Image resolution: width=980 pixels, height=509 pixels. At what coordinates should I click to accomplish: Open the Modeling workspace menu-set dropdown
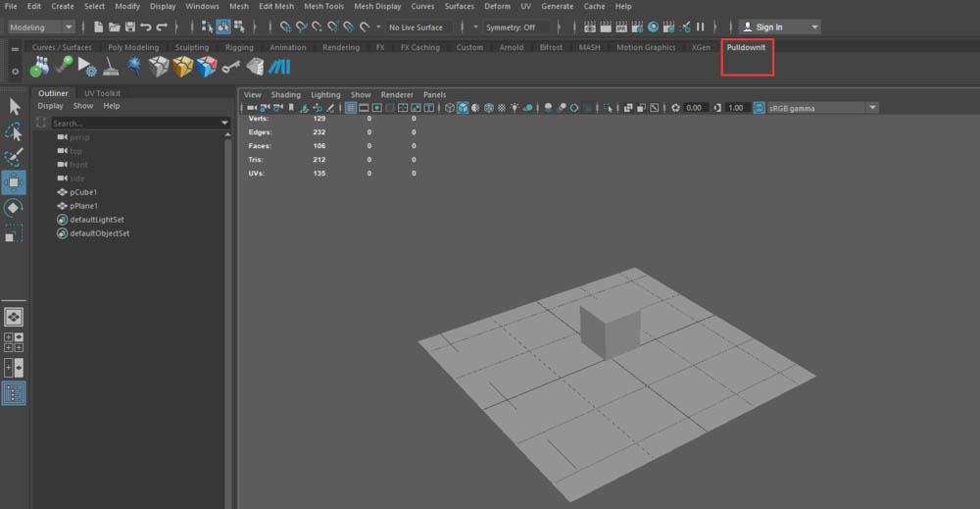coord(41,27)
